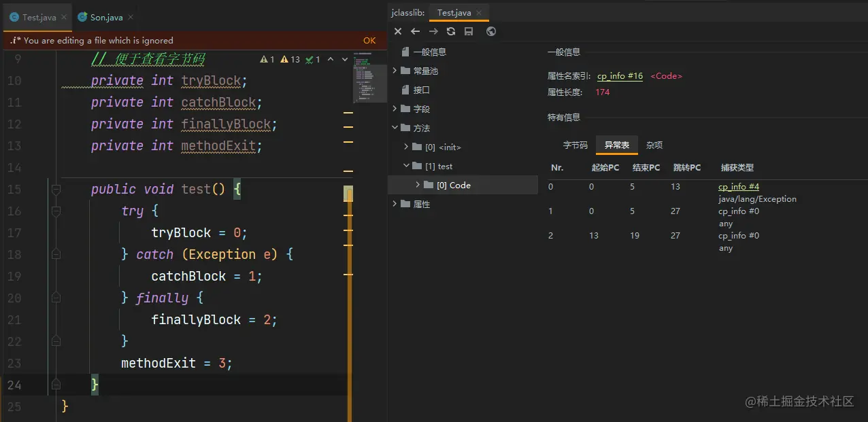This screenshot has height=422, width=868.
Task: Fold the test() method at line 15
Action: [x=56, y=189]
